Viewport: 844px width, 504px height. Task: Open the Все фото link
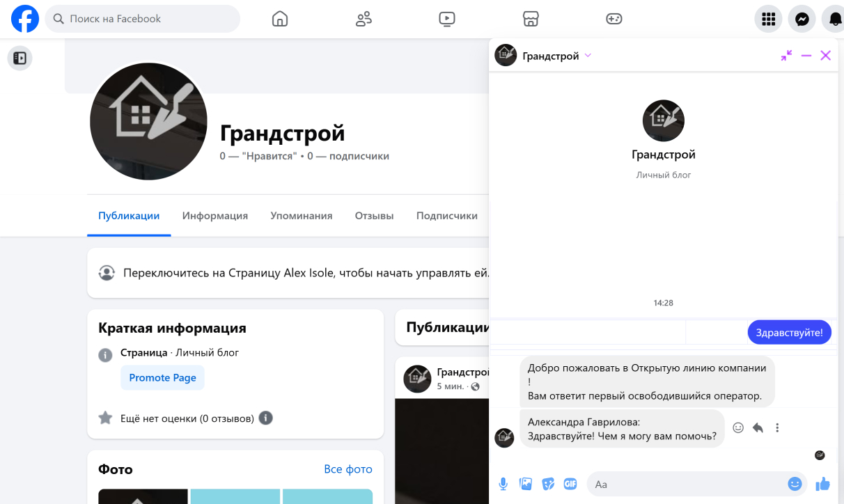pyautogui.click(x=348, y=469)
